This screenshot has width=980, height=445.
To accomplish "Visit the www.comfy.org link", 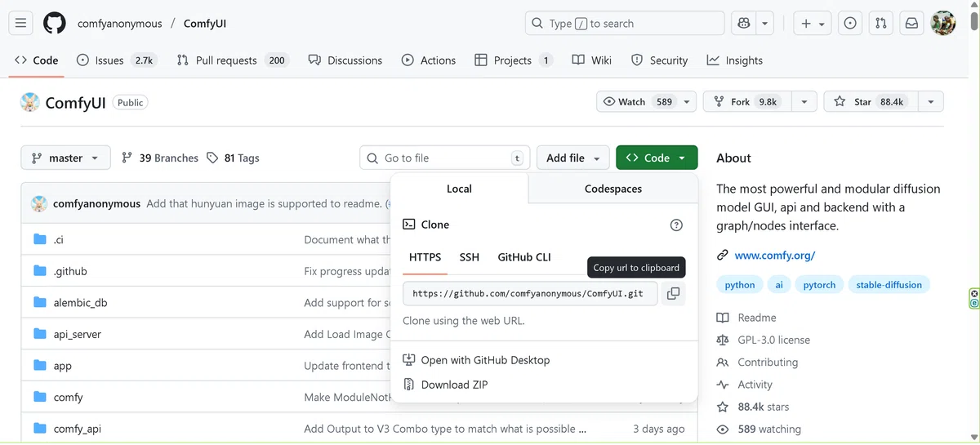I will pyautogui.click(x=775, y=256).
